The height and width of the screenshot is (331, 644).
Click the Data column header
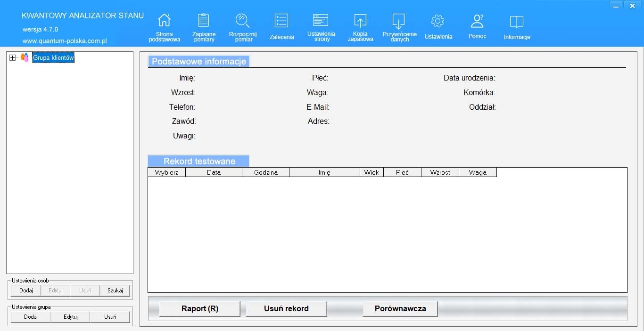tap(214, 172)
